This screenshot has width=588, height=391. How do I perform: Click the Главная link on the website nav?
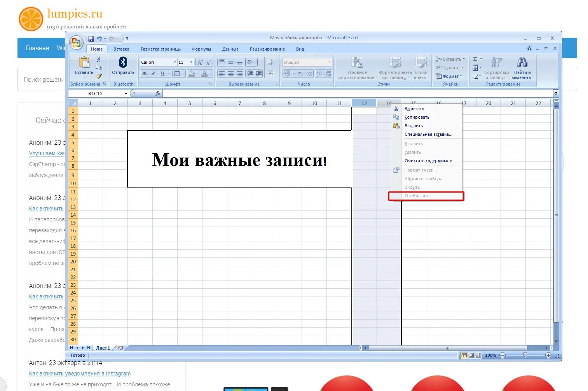(37, 48)
